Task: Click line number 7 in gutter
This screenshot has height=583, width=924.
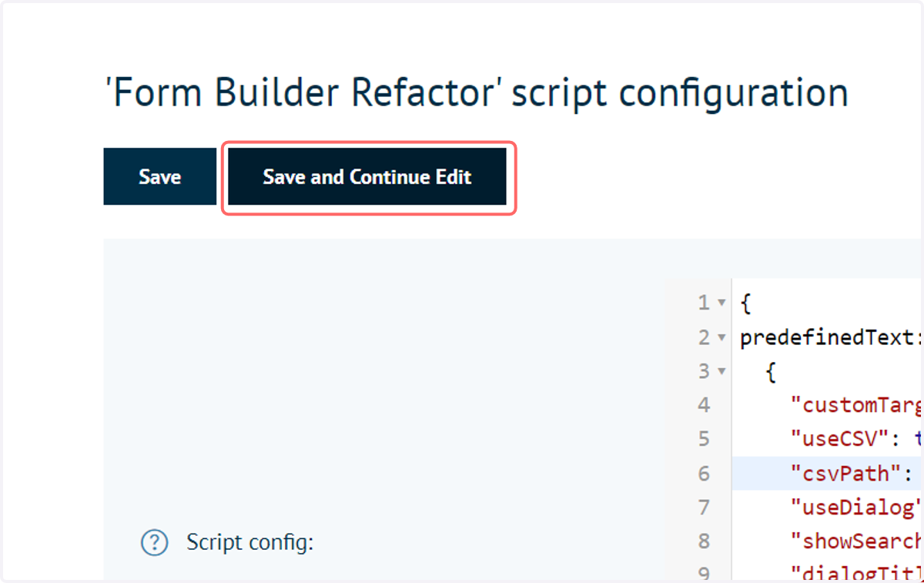Action: point(704,507)
